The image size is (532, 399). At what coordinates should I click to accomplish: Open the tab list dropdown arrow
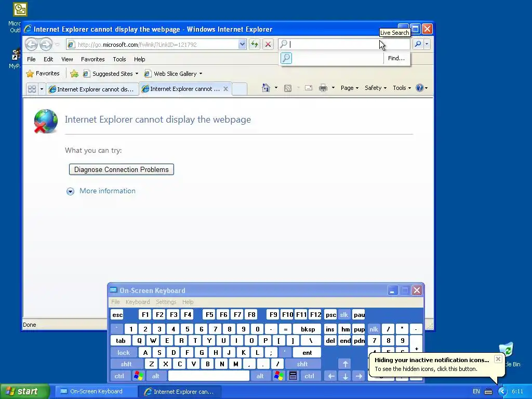42,89
